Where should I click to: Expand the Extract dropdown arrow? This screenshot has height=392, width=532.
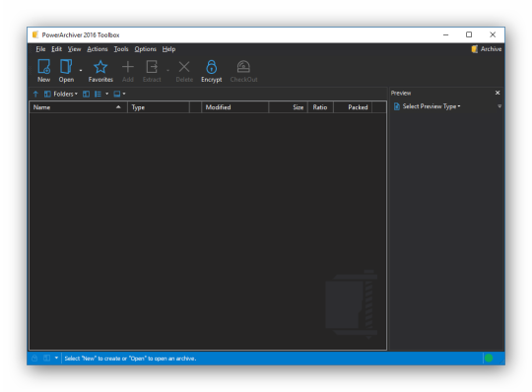167,71
